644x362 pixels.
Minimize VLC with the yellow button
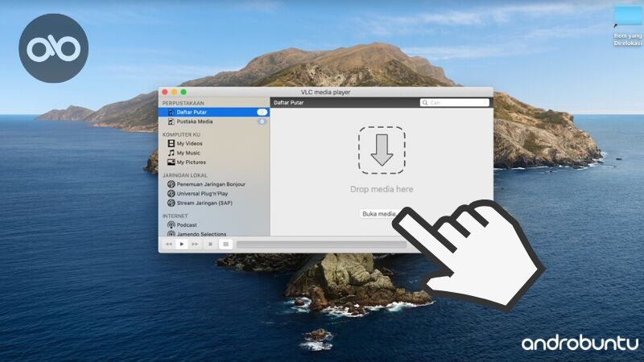coord(174,93)
